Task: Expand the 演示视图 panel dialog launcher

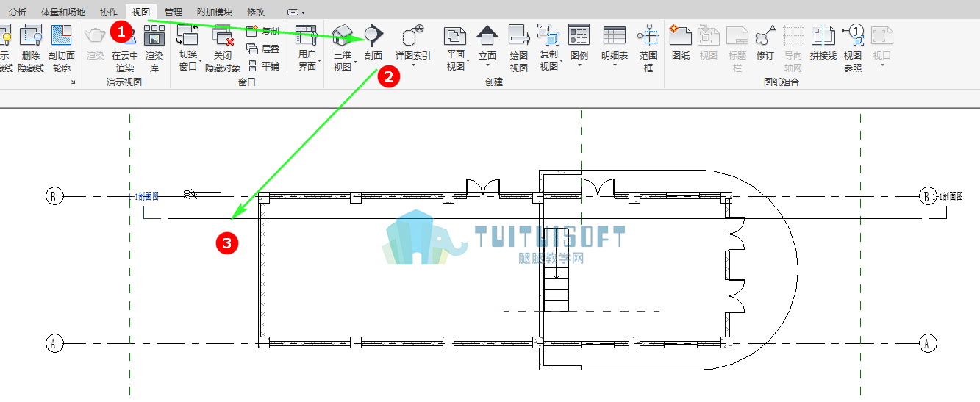Action: 74,83
